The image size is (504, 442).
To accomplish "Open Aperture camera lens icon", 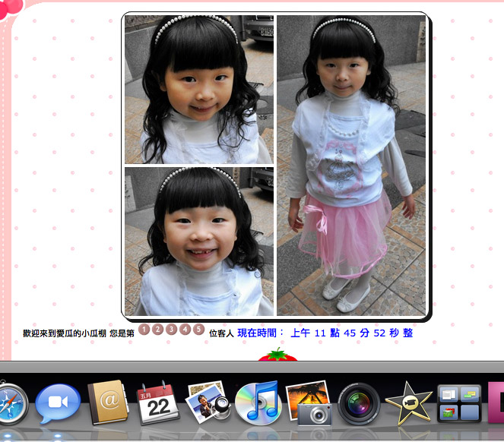I will pos(359,403).
